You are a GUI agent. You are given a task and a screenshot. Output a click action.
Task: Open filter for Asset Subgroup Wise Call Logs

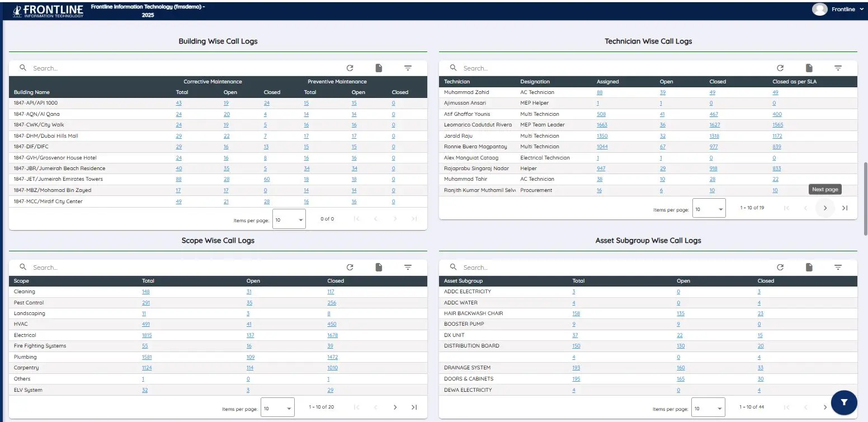[838, 267]
